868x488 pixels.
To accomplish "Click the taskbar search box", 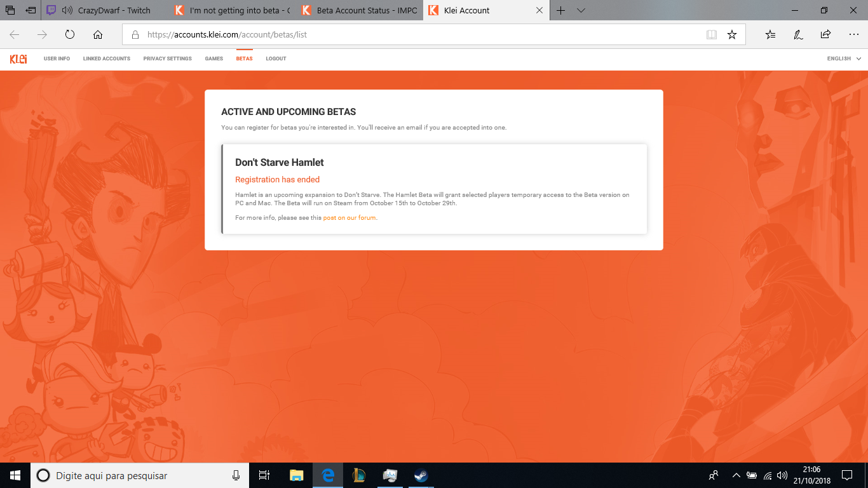I will 140,475.
